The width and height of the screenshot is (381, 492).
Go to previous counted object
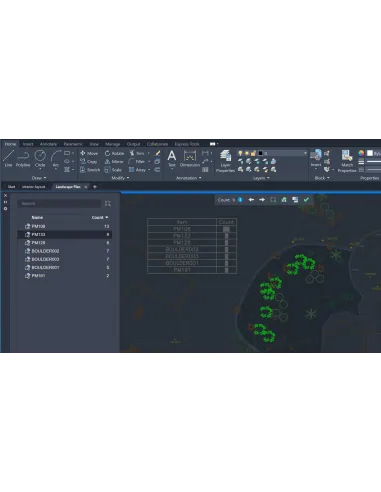(251, 200)
